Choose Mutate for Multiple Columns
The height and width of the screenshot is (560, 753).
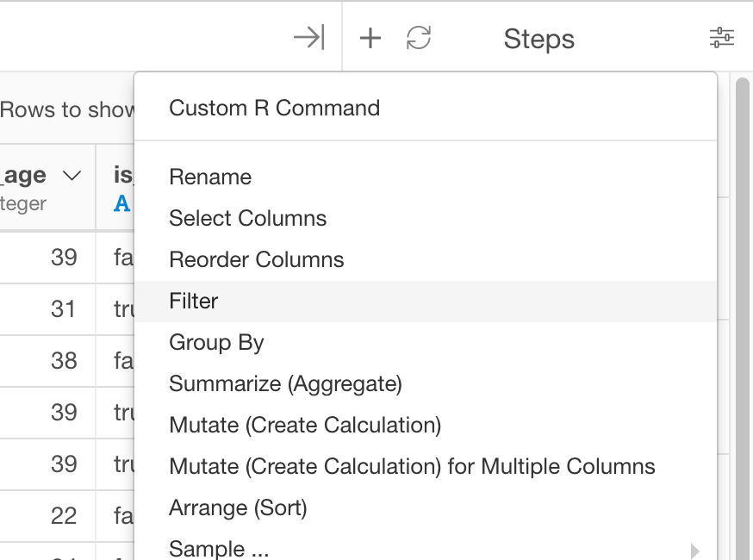coord(425,466)
